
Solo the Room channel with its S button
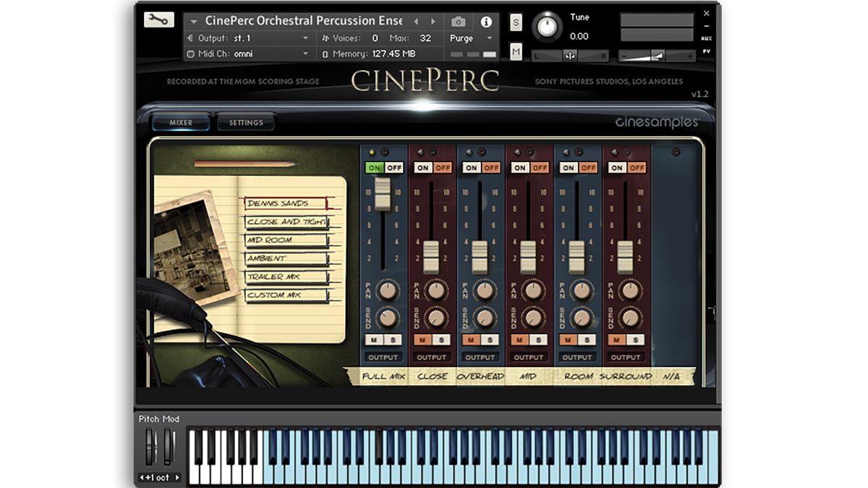587,339
